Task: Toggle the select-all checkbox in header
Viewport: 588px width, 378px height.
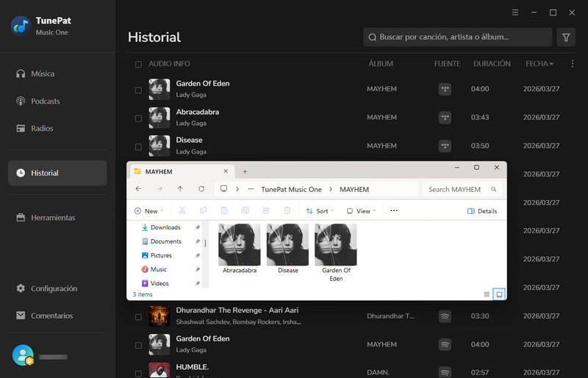Action: [x=138, y=64]
